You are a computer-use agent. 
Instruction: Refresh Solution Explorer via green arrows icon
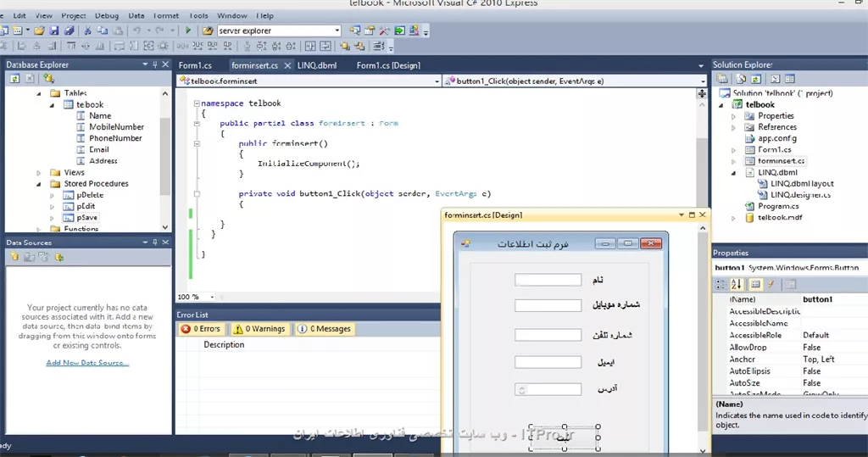[x=755, y=79]
